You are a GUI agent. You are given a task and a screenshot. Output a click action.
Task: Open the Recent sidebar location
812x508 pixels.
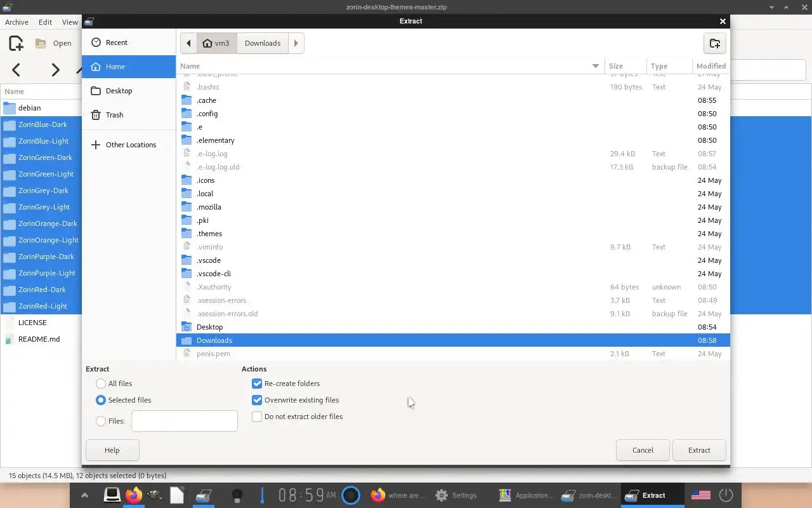pos(129,43)
